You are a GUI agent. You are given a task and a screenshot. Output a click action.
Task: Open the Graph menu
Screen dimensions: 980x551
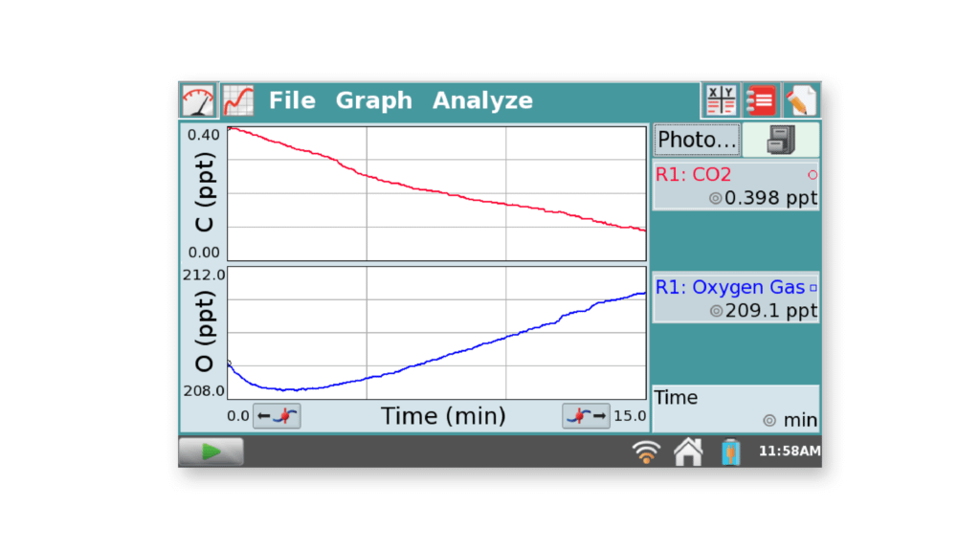pos(373,99)
